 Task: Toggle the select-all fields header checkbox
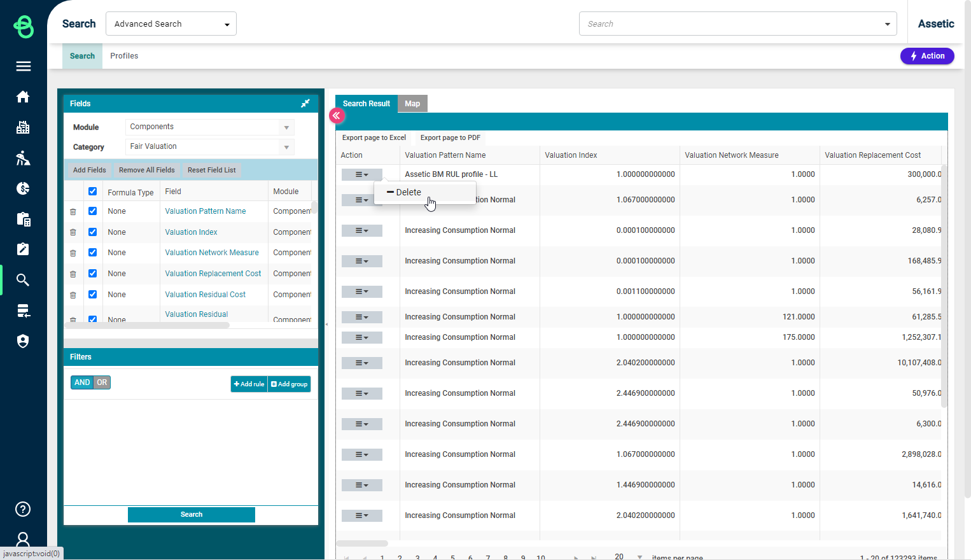(92, 192)
